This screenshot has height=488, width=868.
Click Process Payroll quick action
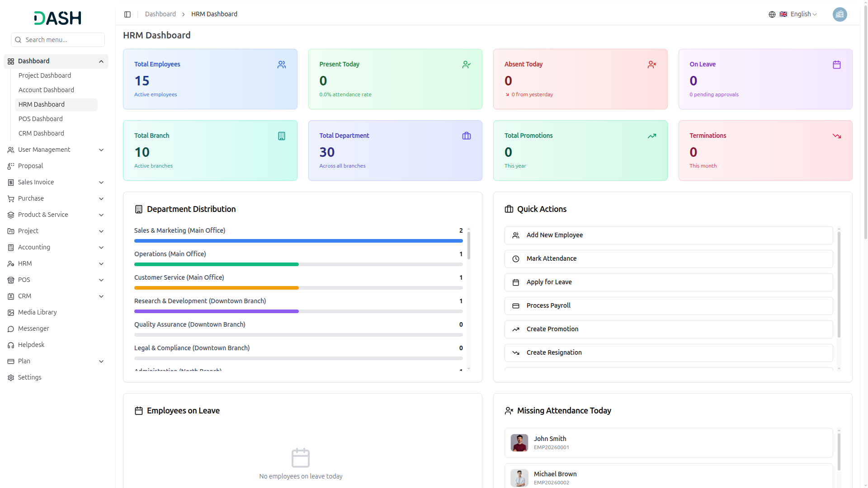668,305
